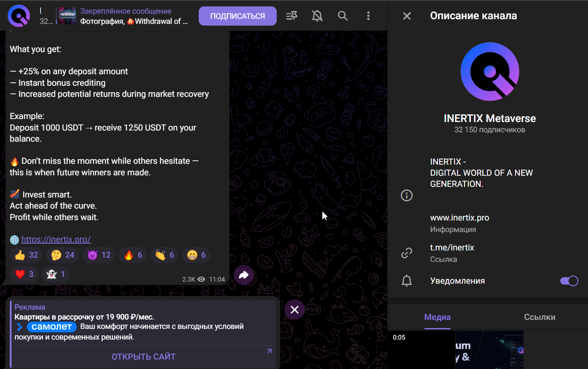
Task: Open the second media thumbnail with dark screenshot
Action: click(x=490, y=350)
